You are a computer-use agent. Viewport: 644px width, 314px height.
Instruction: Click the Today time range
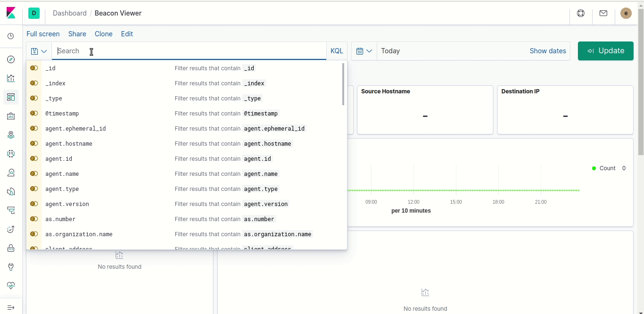point(390,51)
